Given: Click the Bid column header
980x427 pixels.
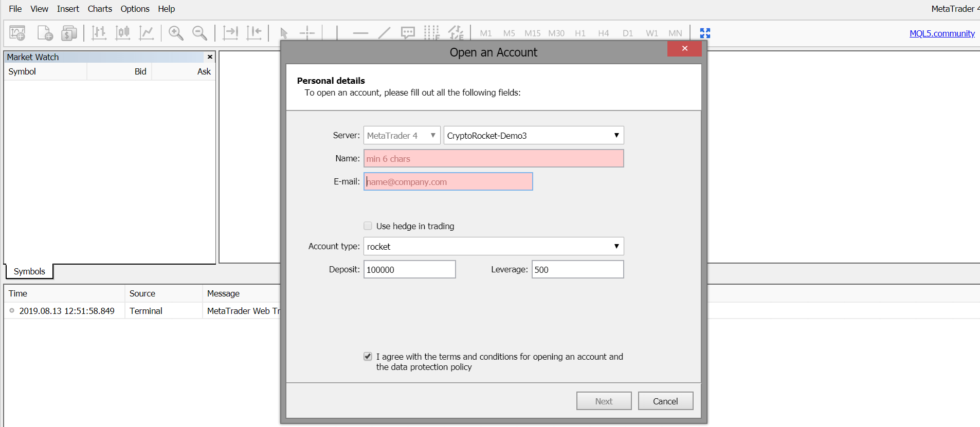Looking at the screenshot, I should point(119,71).
